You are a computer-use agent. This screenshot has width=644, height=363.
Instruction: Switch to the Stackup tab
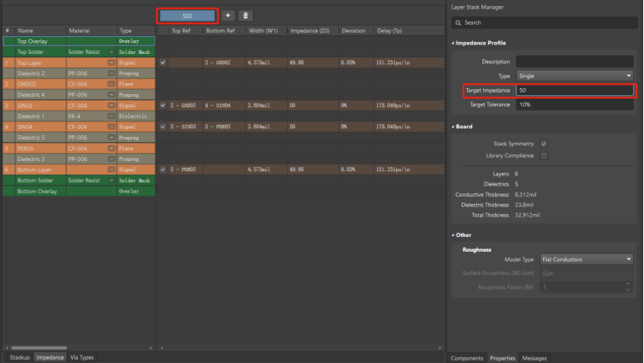click(x=18, y=357)
